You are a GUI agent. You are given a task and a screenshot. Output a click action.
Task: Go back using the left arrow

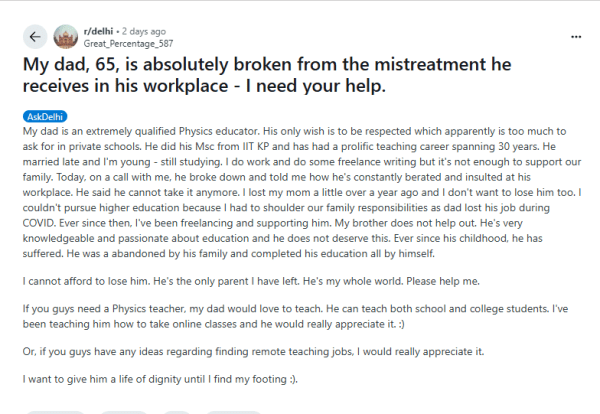point(36,38)
